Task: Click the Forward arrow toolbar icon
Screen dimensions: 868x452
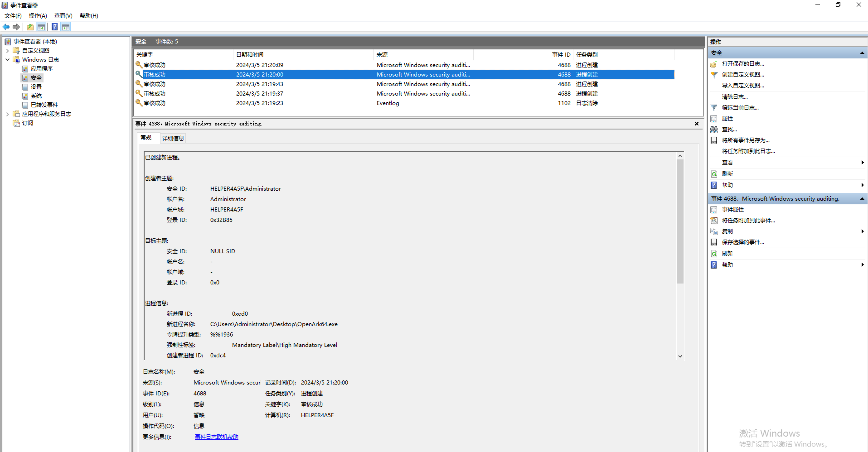Action: [x=16, y=27]
